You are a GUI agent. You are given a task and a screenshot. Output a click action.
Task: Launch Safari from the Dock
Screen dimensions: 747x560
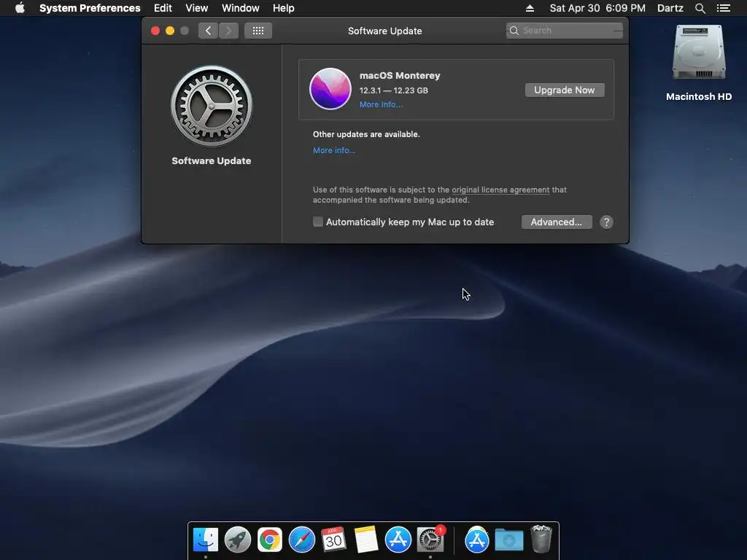(x=301, y=540)
